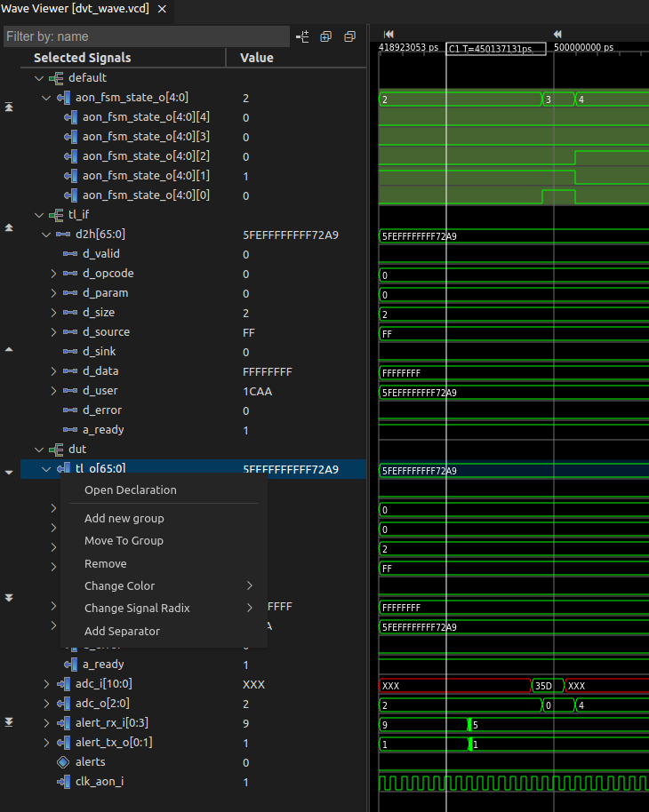
Task: Click the Selected Signals column header
Action: tap(83, 58)
